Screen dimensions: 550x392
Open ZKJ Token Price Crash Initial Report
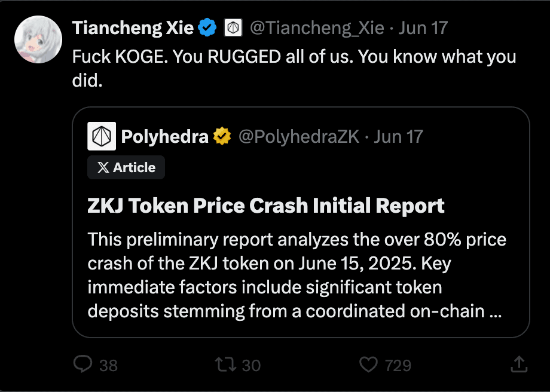pos(266,206)
